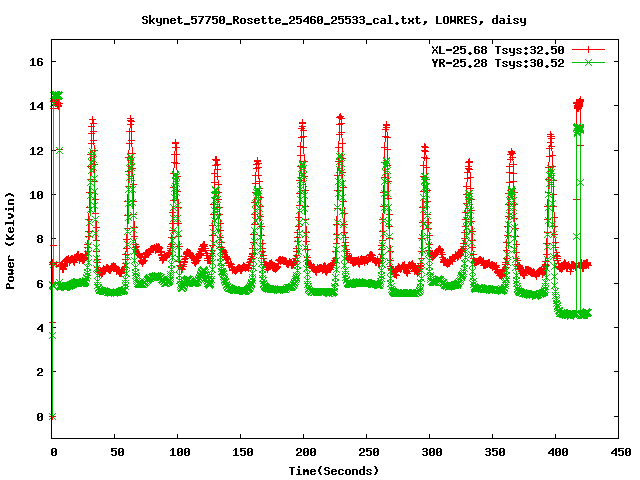Click the y-axis tick label 6
This screenshot has height=480, width=640.
point(40,284)
